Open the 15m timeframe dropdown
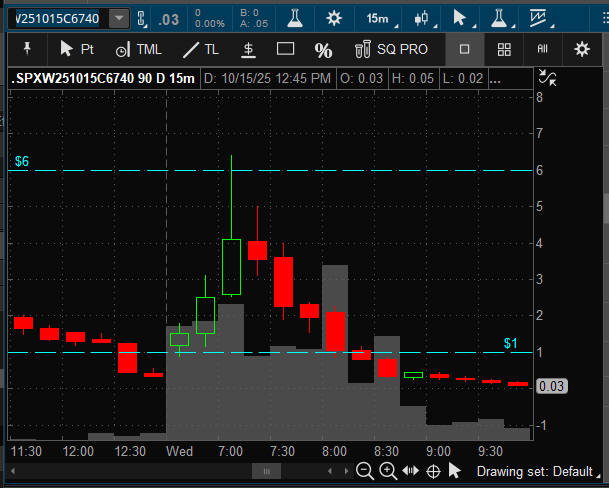Screen dimensions: 609x488 (x=378, y=18)
